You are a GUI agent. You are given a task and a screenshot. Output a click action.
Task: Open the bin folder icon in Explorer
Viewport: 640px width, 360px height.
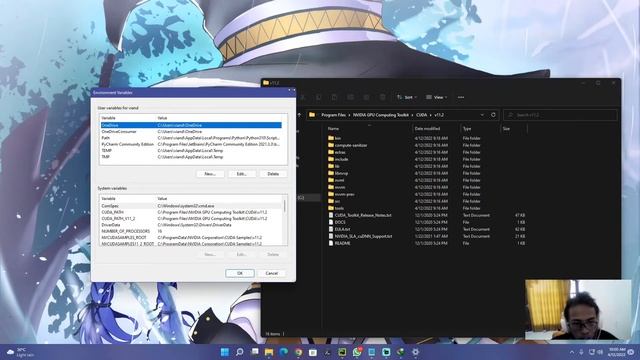pyautogui.click(x=331, y=138)
